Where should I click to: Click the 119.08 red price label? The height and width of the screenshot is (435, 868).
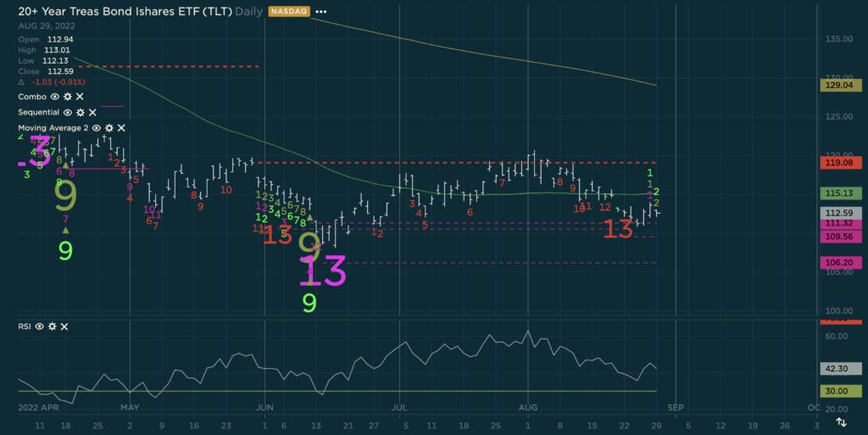(840, 163)
